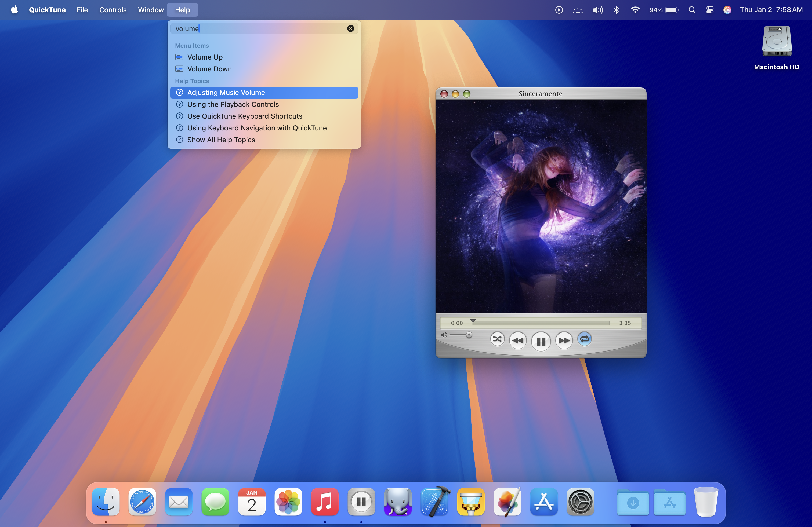Click the speaker icon beside volume slider
The height and width of the screenshot is (527, 812).
tap(444, 335)
